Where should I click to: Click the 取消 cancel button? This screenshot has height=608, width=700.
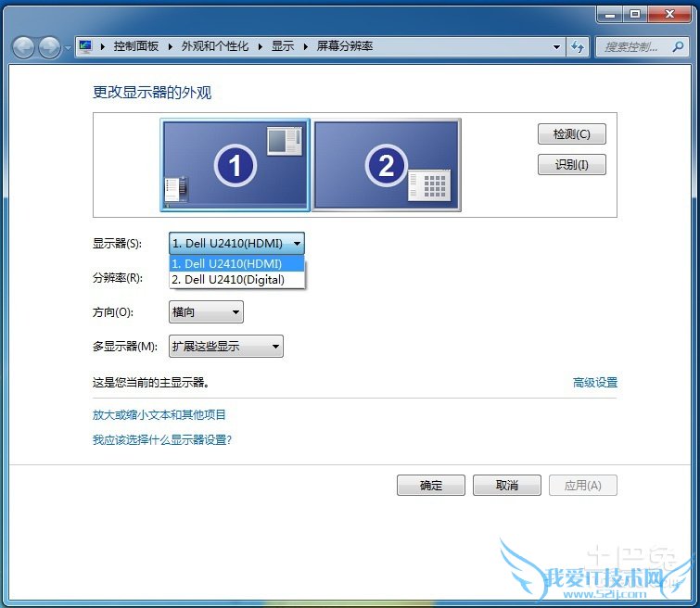[x=507, y=486]
